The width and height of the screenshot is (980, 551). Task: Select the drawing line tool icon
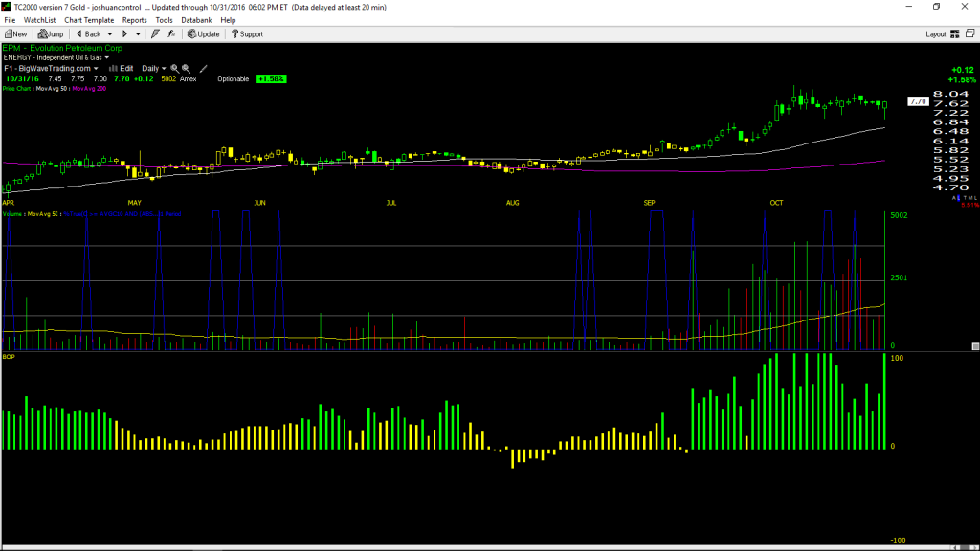(203, 69)
